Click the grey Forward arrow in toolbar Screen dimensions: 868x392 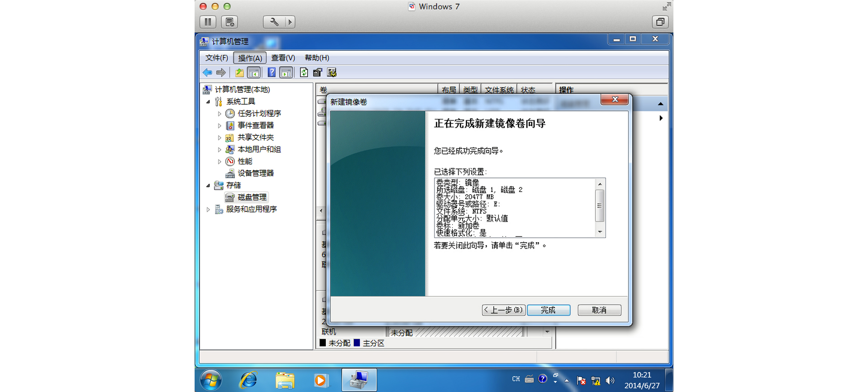click(221, 72)
